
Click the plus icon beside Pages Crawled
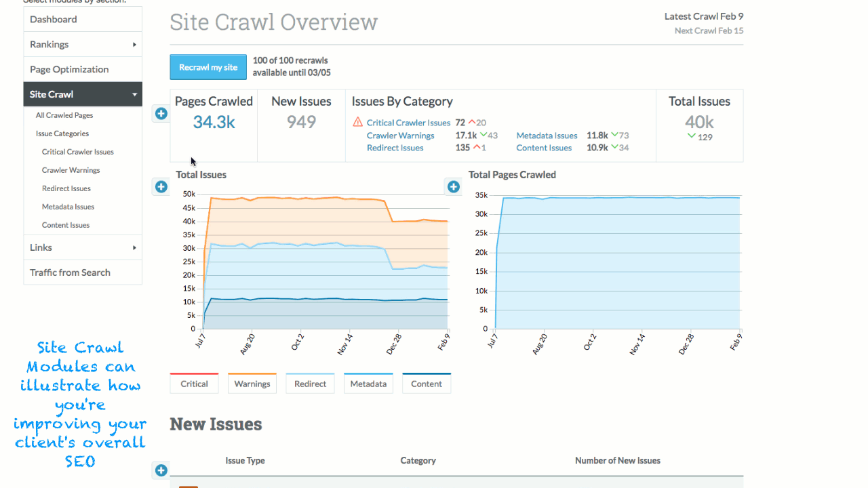point(161,114)
